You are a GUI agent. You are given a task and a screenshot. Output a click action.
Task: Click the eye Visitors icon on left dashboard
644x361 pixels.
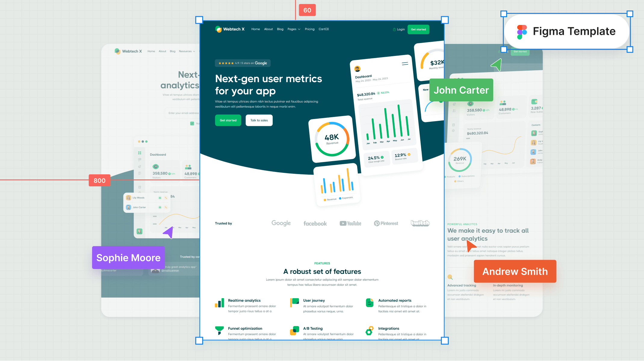[x=156, y=167]
